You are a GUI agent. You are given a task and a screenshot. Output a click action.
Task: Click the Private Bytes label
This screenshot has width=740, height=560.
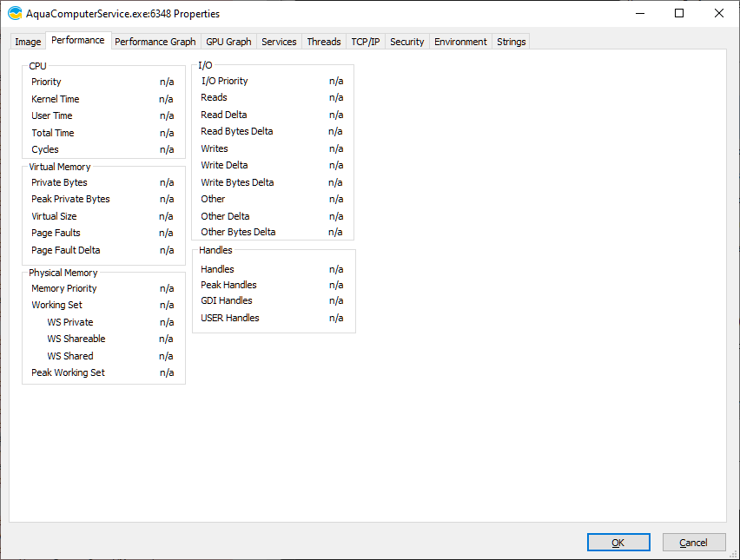(59, 182)
